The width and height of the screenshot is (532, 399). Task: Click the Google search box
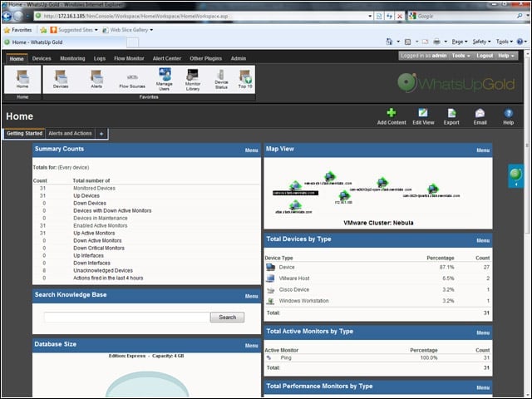pyautogui.click(x=465, y=16)
